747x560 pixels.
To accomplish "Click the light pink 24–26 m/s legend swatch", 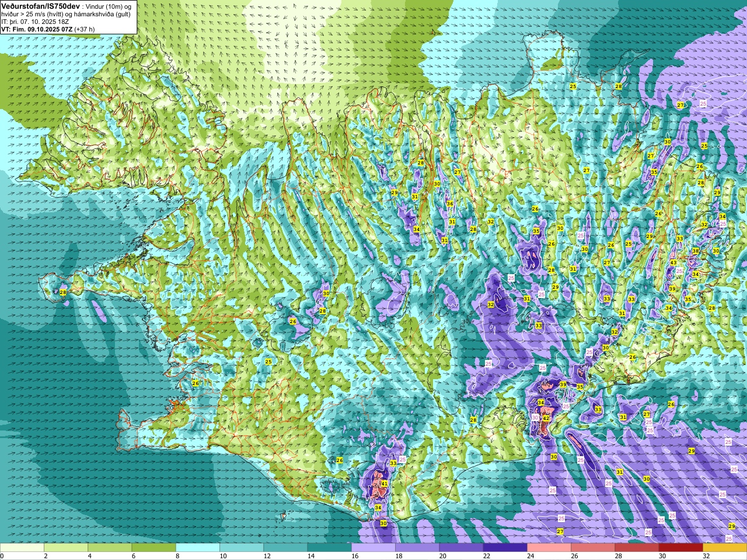I will coord(549,548).
